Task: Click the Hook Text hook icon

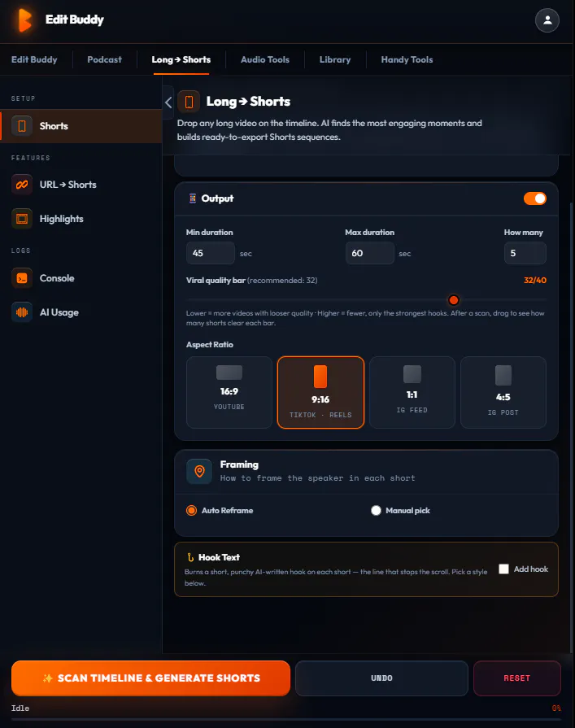Action: coord(189,557)
